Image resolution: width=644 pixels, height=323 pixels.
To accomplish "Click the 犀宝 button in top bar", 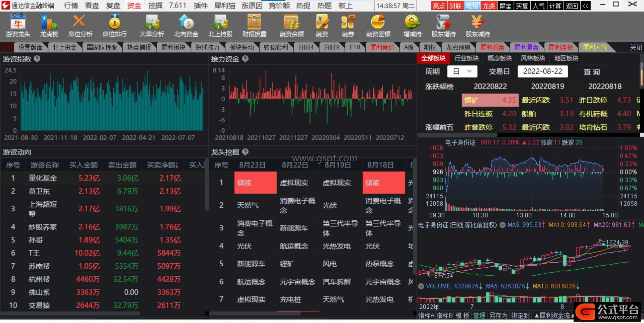I will tap(505, 6).
